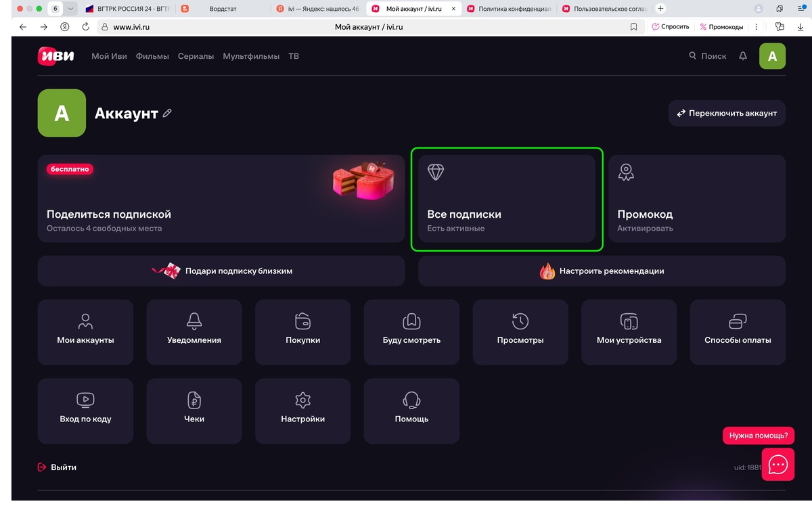The image size is (812, 514).
Task: Click the award ribbon icon on Промокод
Action: (x=626, y=172)
